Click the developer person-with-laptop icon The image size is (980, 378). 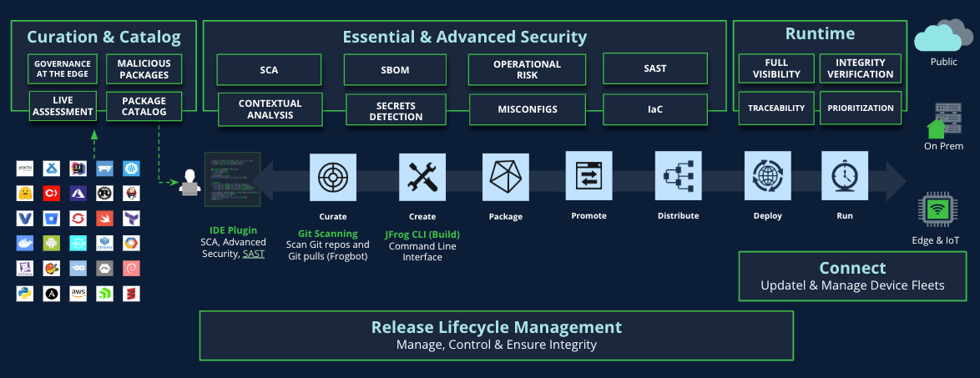pos(189,183)
